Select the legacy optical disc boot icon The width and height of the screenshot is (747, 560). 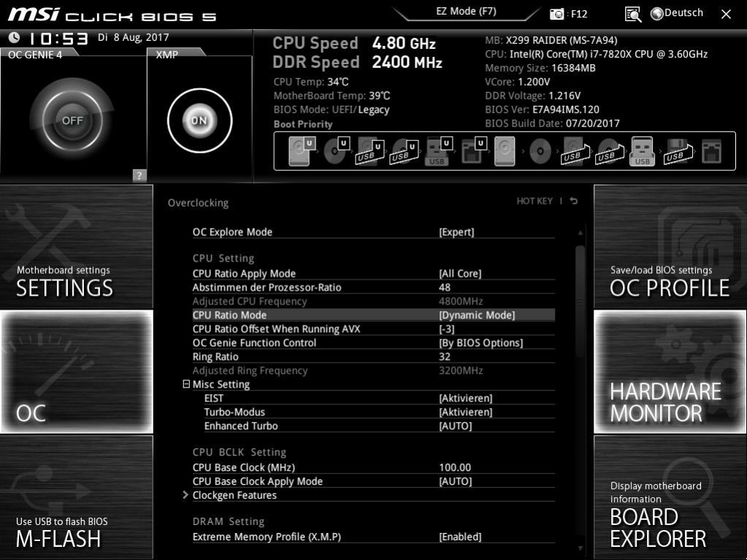click(540, 151)
